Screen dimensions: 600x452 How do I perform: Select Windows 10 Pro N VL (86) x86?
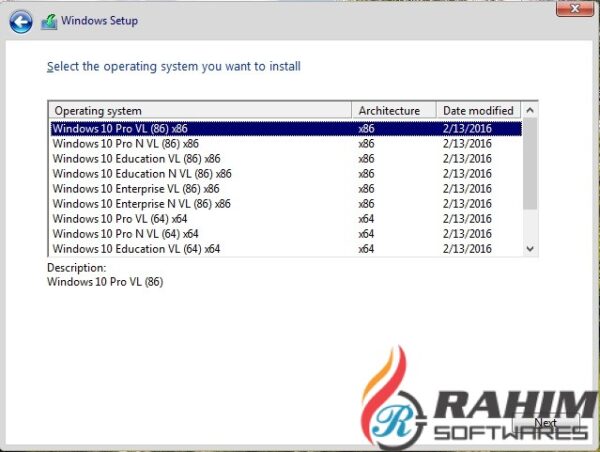tap(286, 144)
